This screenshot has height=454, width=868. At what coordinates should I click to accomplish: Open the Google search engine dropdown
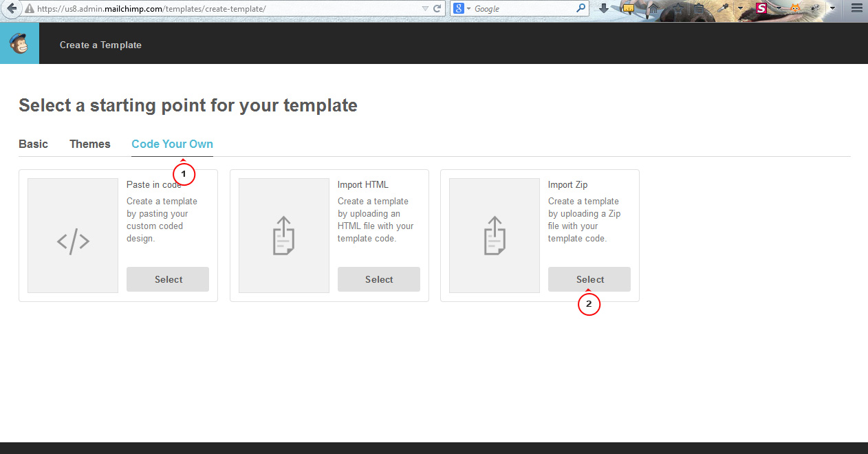(461, 8)
